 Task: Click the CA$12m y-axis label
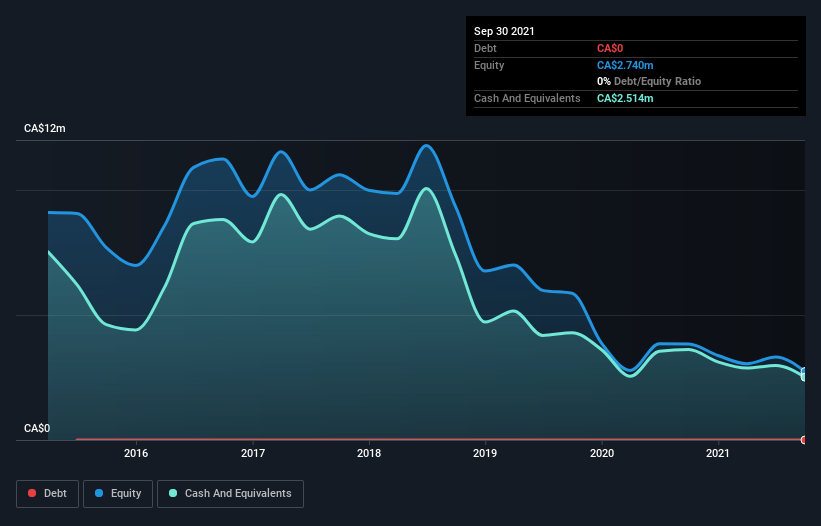45,128
